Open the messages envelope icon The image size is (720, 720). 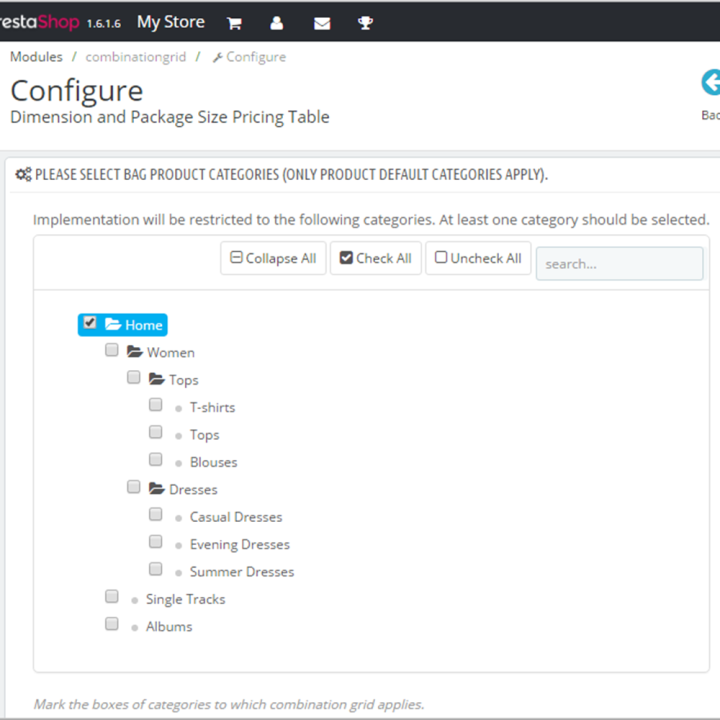pos(322,23)
